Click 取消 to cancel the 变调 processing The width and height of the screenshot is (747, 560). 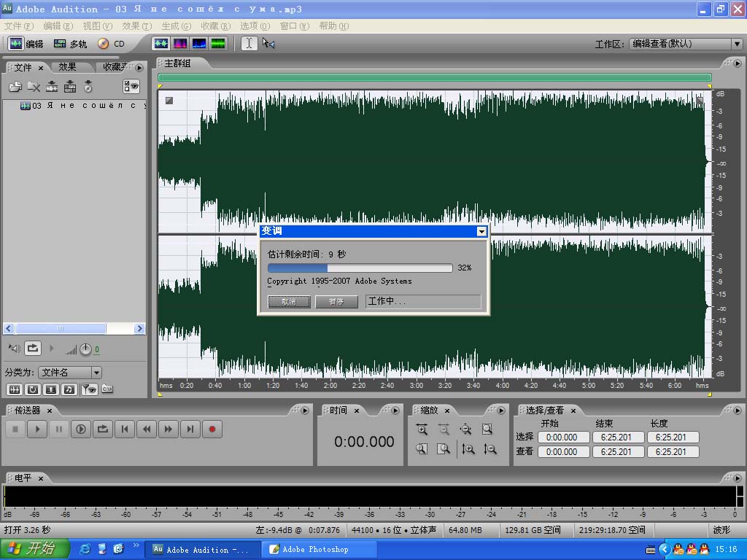(x=289, y=301)
